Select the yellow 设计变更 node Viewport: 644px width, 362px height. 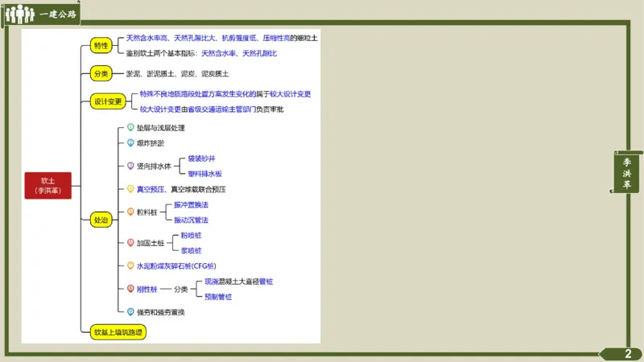coord(108,101)
